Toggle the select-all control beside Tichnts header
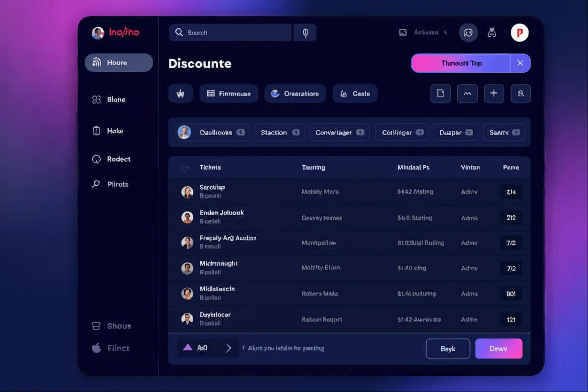Screen dimensions: 588x392 [x=185, y=168]
